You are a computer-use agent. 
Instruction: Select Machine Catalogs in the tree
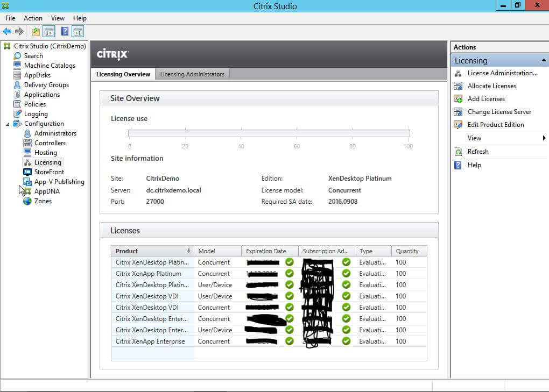(x=50, y=66)
